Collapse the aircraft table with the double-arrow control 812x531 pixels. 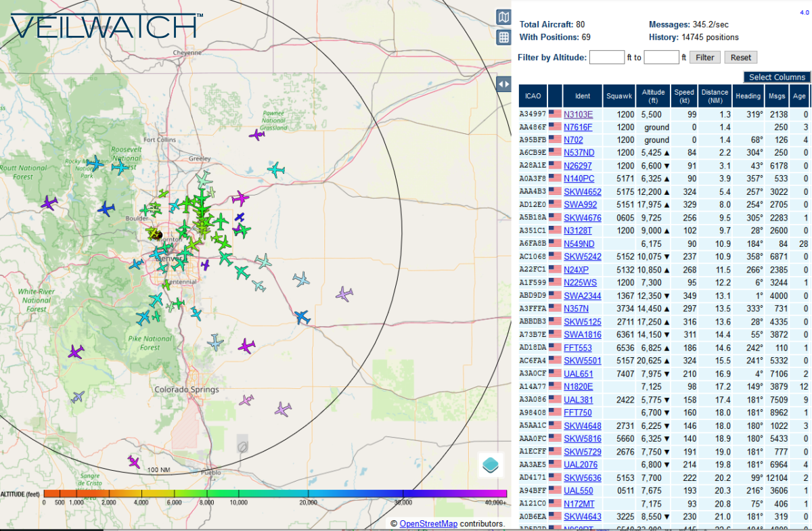pos(503,83)
